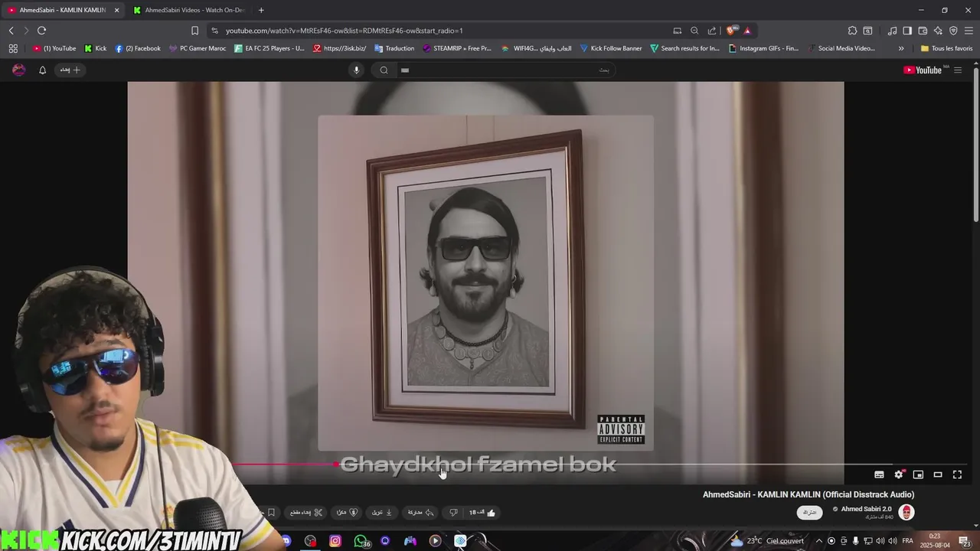
Task: Open the YouTube guide hamburger menu
Action: pos(958,70)
